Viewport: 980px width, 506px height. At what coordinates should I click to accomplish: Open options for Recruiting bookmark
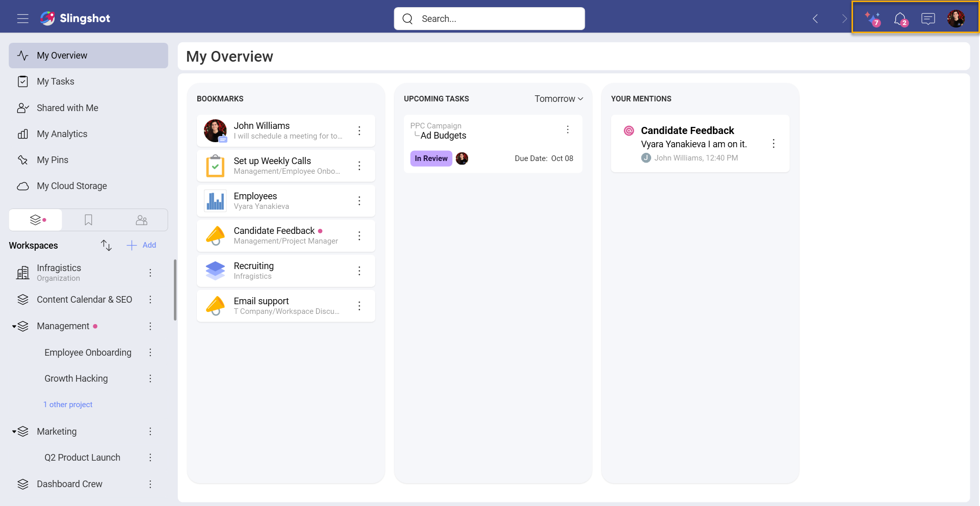tap(359, 271)
